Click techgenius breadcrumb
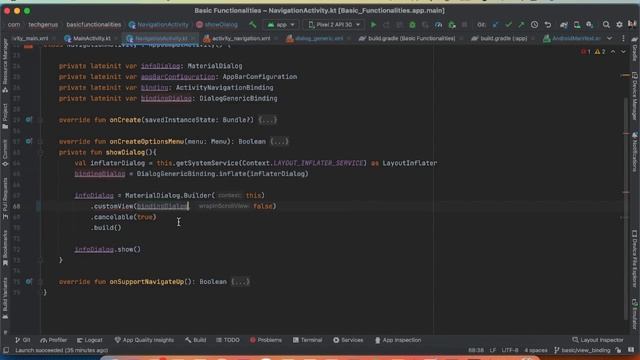Screen dimensions: 640x360 [x=43, y=25]
